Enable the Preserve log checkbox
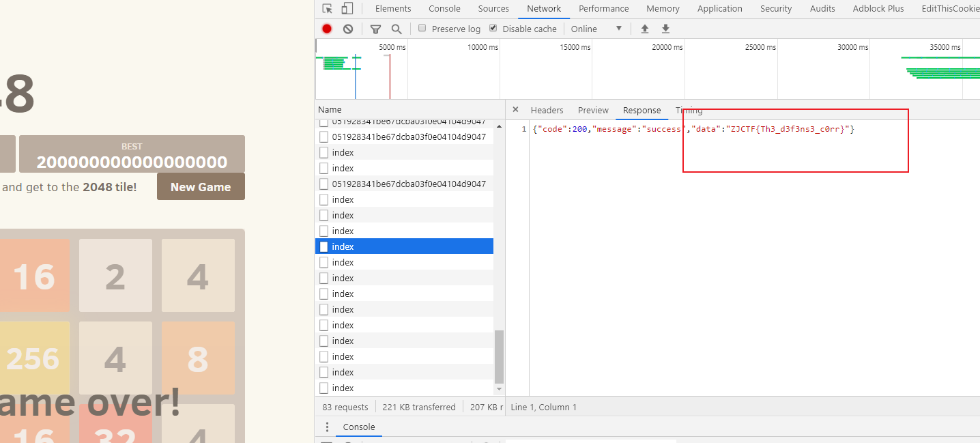980x443 pixels. [422, 28]
